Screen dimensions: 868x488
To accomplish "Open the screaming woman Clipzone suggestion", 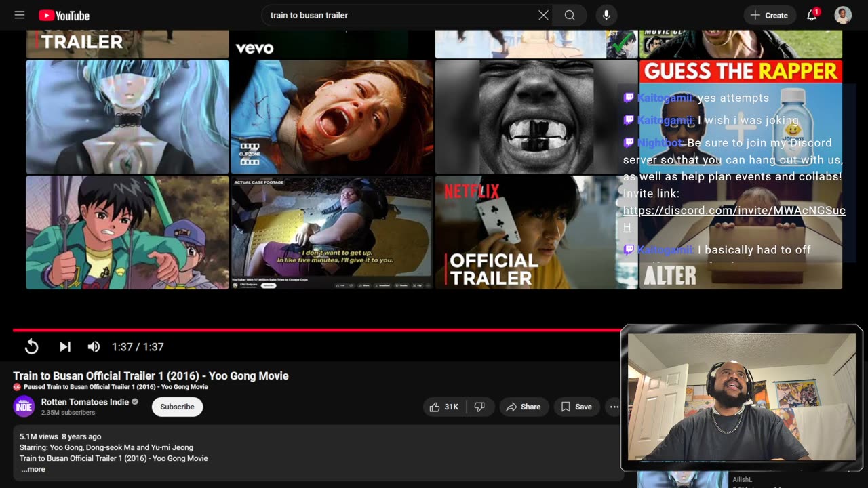I will (332, 117).
